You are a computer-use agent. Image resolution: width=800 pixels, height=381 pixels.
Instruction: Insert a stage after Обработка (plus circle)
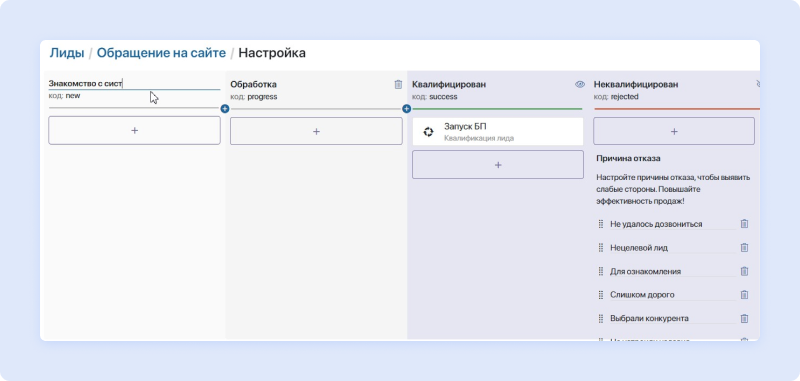coord(407,109)
